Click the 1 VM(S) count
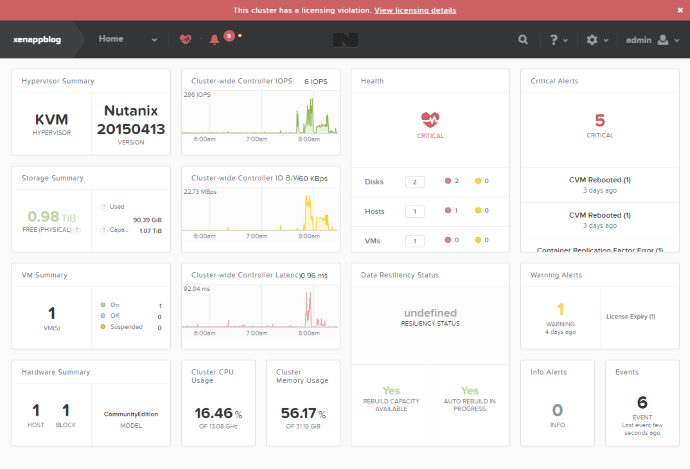690x469 pixels. [51, 313]
